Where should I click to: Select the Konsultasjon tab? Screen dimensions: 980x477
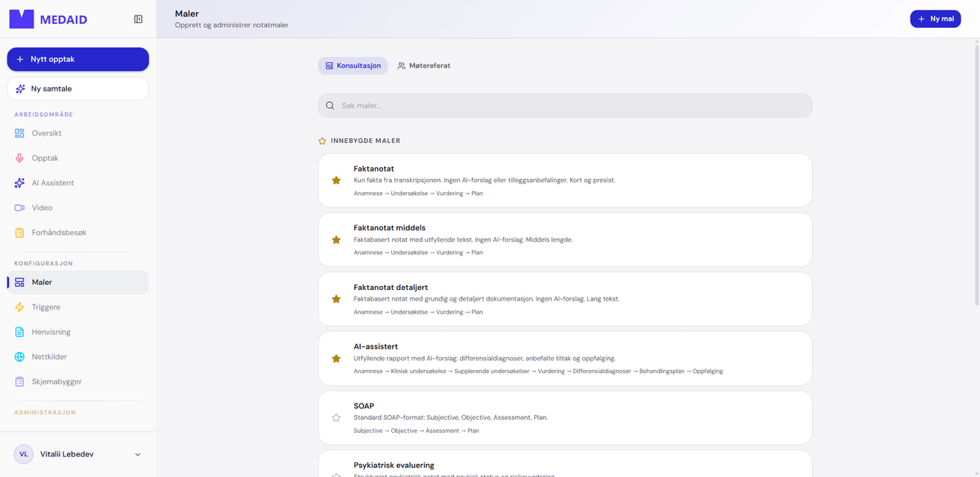[x=353, y=65]
